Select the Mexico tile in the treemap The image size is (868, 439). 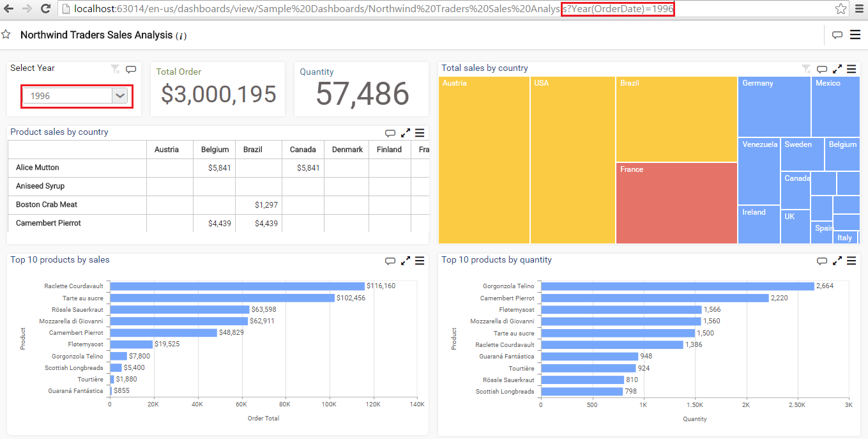(835, 107)
